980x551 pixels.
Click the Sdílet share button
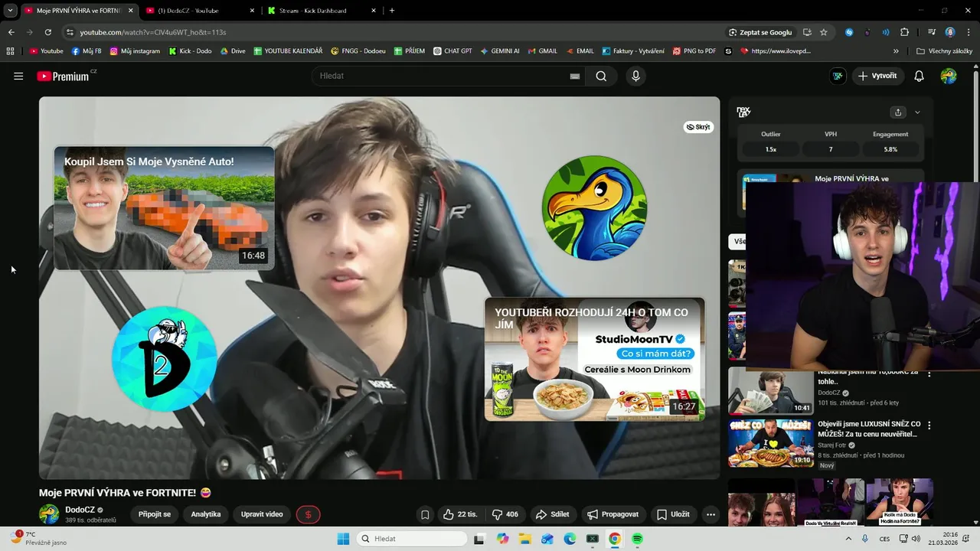(x=553, y=514)
